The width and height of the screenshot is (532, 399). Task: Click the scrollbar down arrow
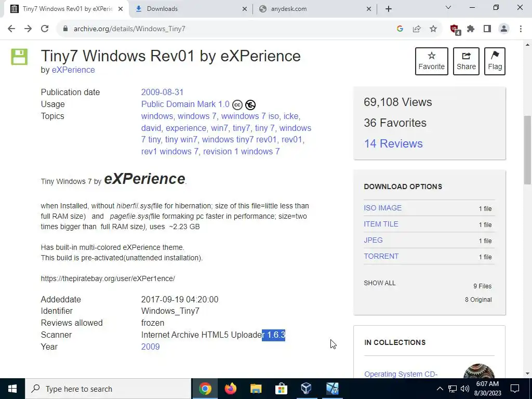[528, 374]
